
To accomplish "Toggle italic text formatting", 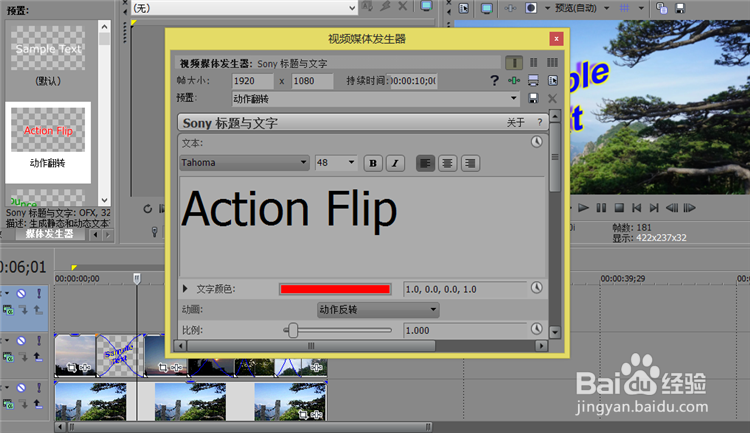I will tap(395, 163).
